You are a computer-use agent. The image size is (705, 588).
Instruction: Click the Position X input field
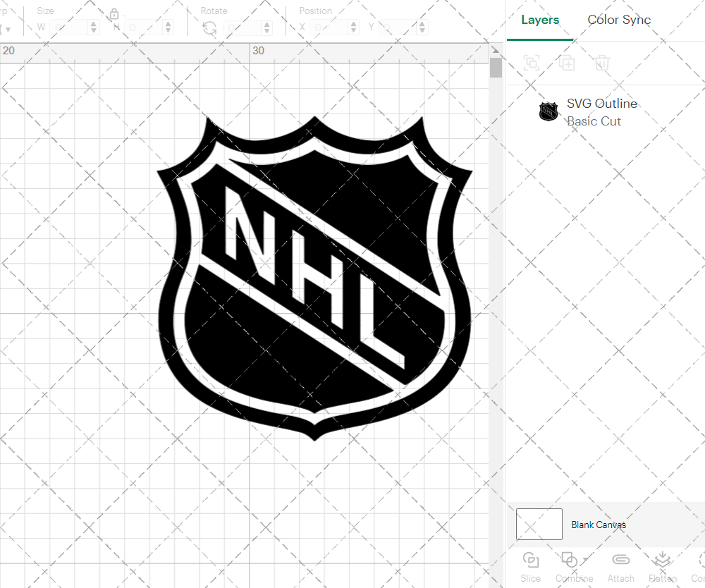(329, 27)
